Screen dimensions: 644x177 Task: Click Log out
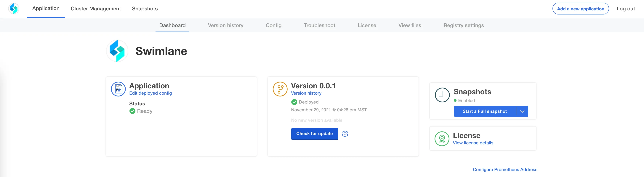pyautogui.click(x=626, y=9)
